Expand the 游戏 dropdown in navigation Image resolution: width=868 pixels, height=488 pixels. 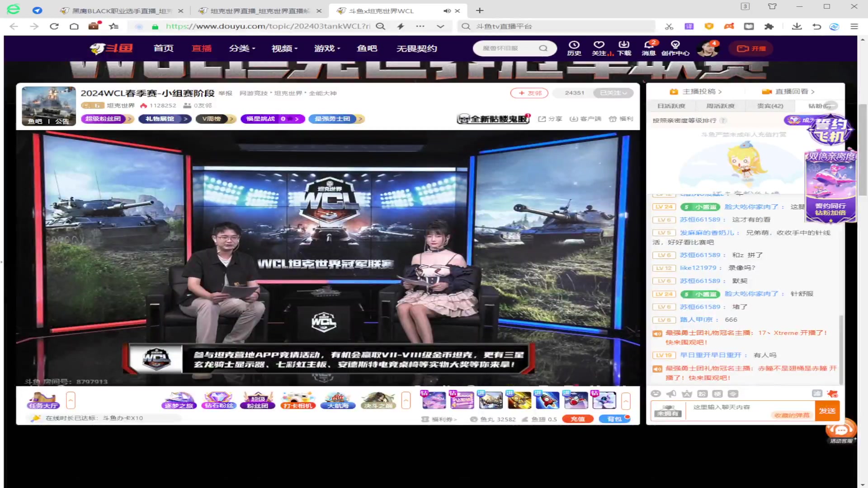[x=327, y=48]
